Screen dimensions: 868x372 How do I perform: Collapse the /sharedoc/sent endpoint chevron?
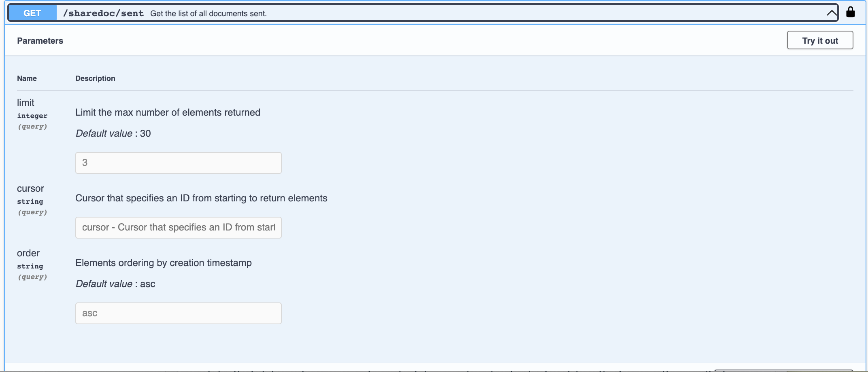[x=832, y=13]
